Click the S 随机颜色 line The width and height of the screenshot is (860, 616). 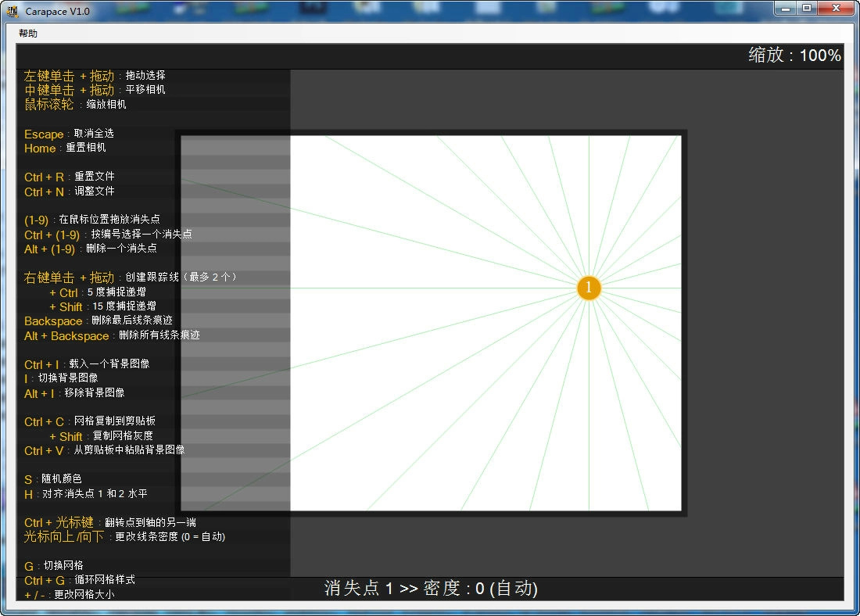pos(52,479)
